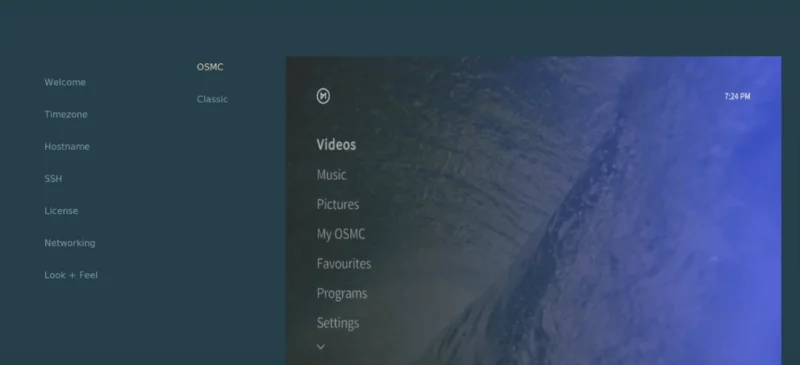This screenshot has width=800, height=365.
Task: Choose the Classic skin option
Action: 212,99
